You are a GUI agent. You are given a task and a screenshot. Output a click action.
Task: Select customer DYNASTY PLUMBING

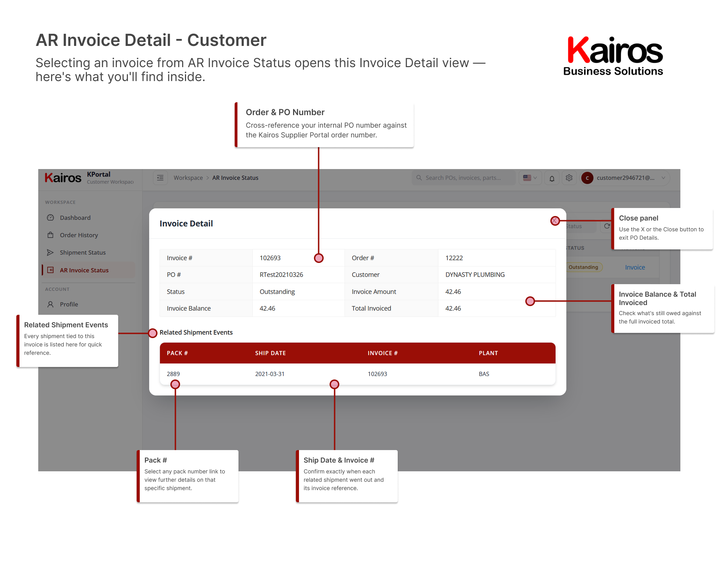click(475, 274)
